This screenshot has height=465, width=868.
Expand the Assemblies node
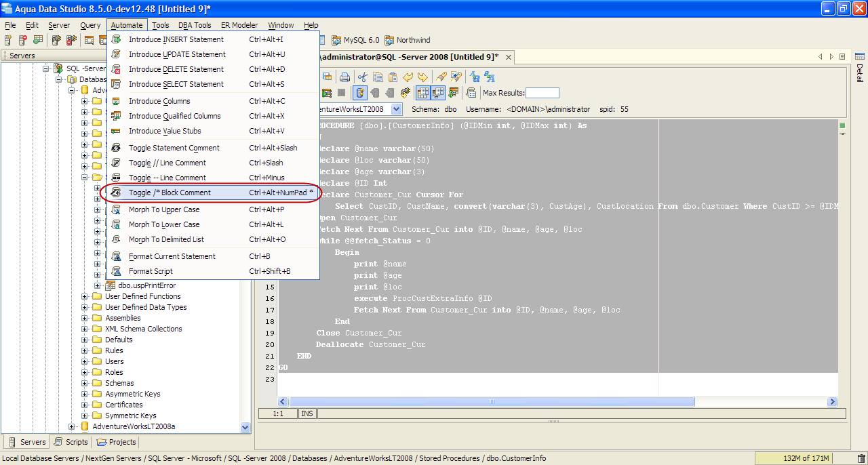85,318
